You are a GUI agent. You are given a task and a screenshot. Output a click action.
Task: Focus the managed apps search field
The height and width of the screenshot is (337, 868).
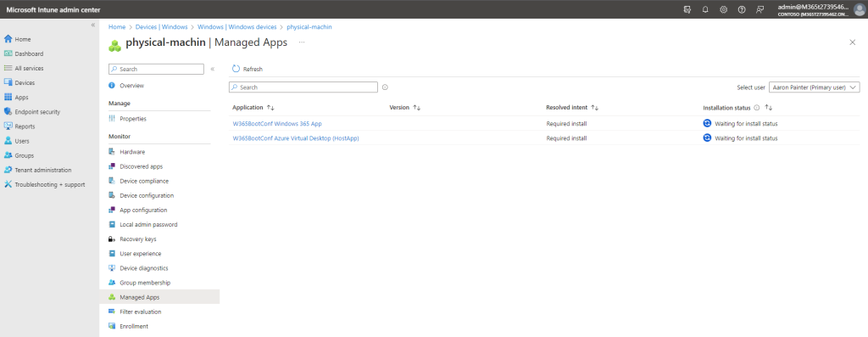click(x=303, y=87)
